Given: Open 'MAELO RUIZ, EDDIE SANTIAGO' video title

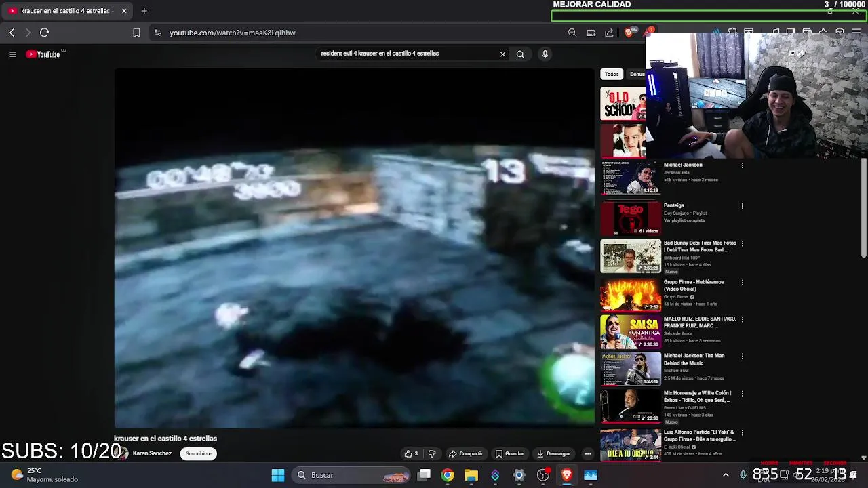Looking at the screenshot, I should [700, 322].
